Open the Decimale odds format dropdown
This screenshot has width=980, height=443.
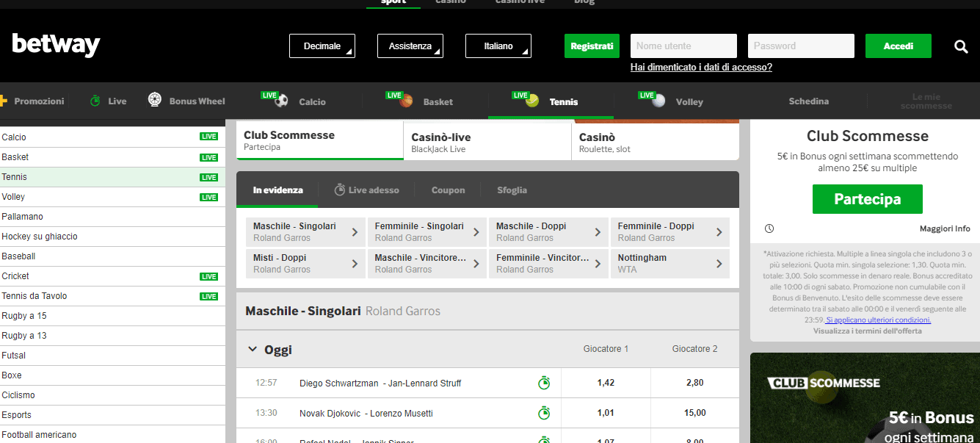click(322, 46)
